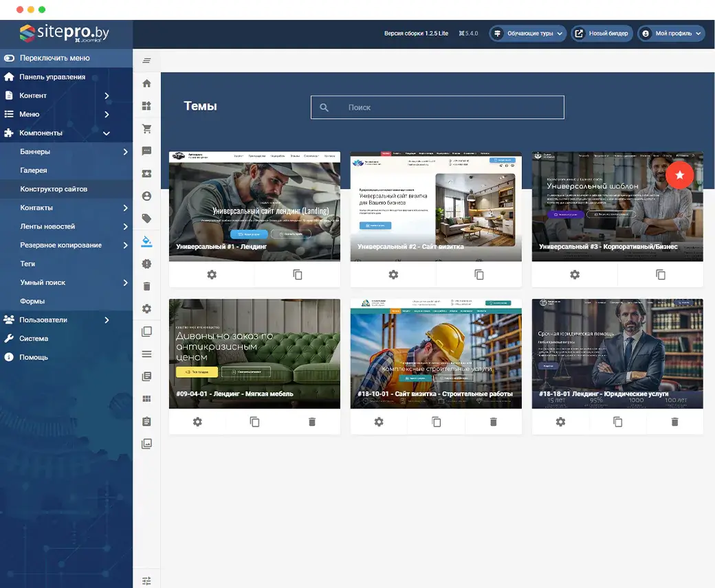This screenshot has height=588, width=715.
Task: Collapse the icon sidebar with the hamburger toggle
Action: pyautogui.click(x=146, y=60)
